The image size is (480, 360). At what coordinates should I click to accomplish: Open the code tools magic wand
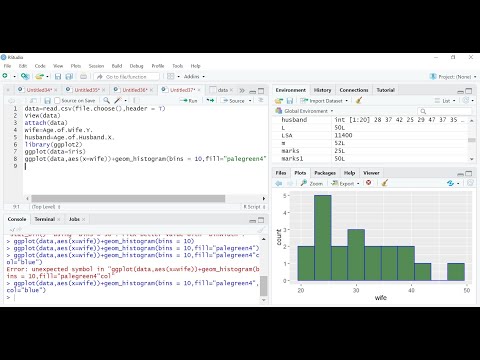118,100
